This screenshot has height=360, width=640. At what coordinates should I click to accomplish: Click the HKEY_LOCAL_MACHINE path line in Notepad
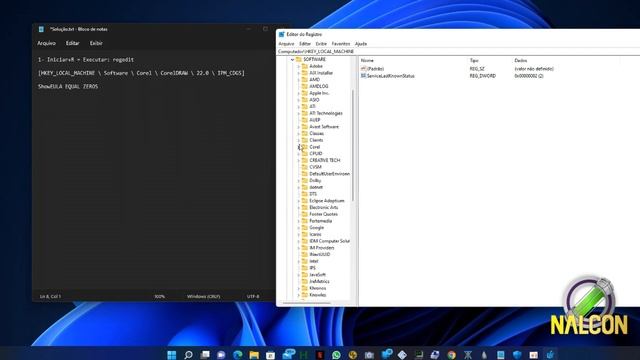[x=141, y=73]
